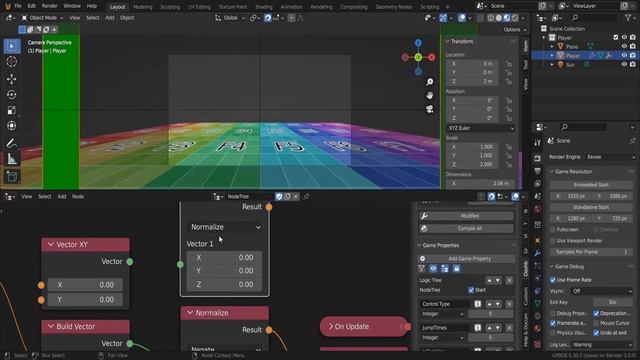This screenshot has width=640, height=360.
Task: Open the Normalize operation dropdown in node
Action: pos(225,227)
